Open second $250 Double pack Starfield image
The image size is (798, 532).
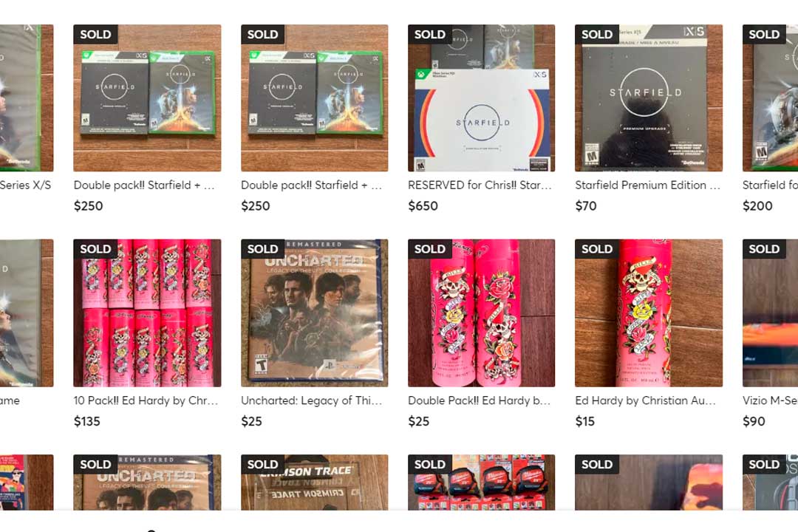(315, 98)
